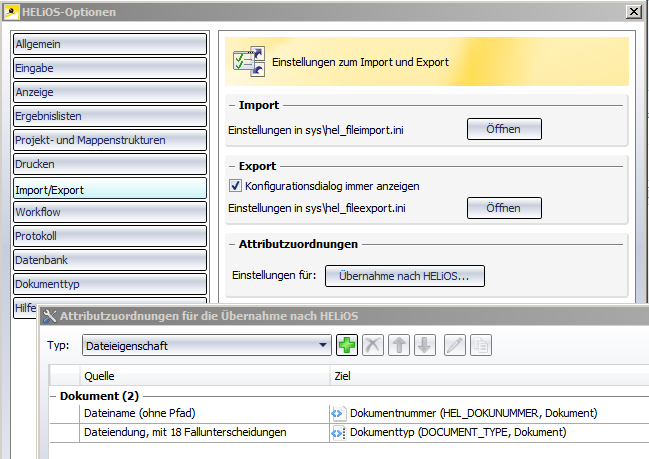Click Öffnen for hel_fileexport.ini
Image resolution: width=649 pixels, height=459 pixels.
point(504,208)
